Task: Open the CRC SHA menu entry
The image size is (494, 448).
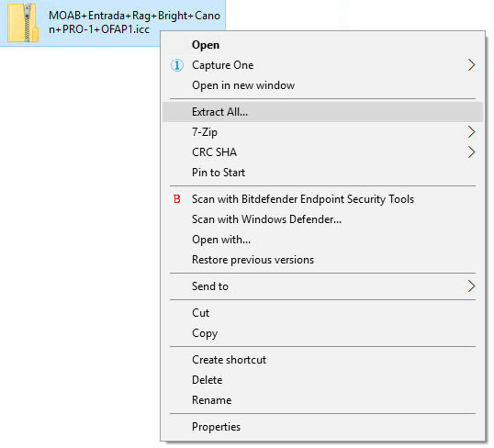Action: coord(322,152)
